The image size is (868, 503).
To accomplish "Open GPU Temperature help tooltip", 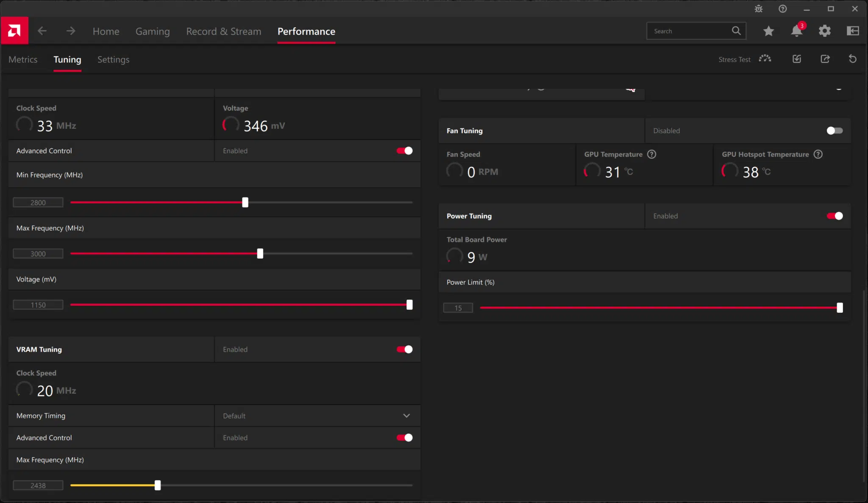I will pos(652,154).
